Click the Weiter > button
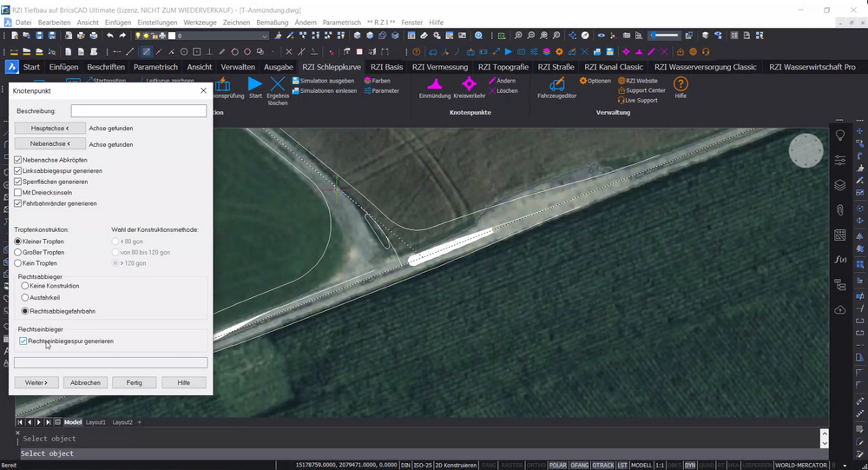The height and width of the screenshot is (470, 868). coord(36,382)
